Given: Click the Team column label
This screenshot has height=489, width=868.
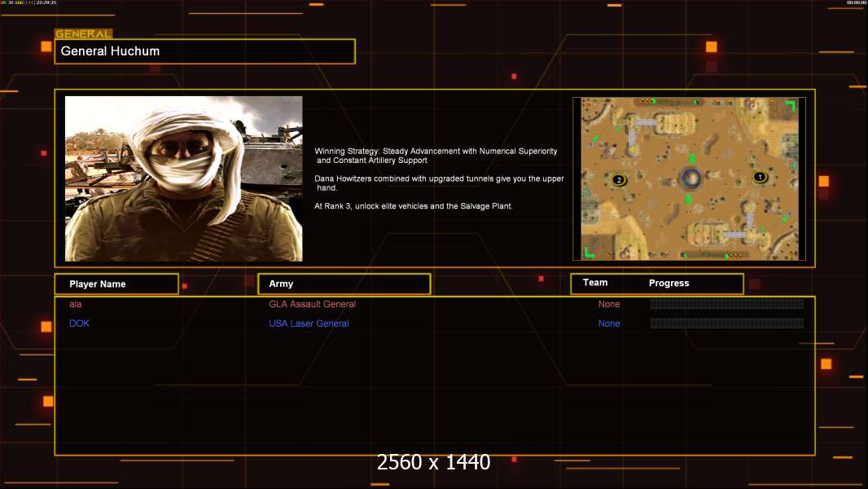Looking at the screenshot, I should click(x=595, y=283).
